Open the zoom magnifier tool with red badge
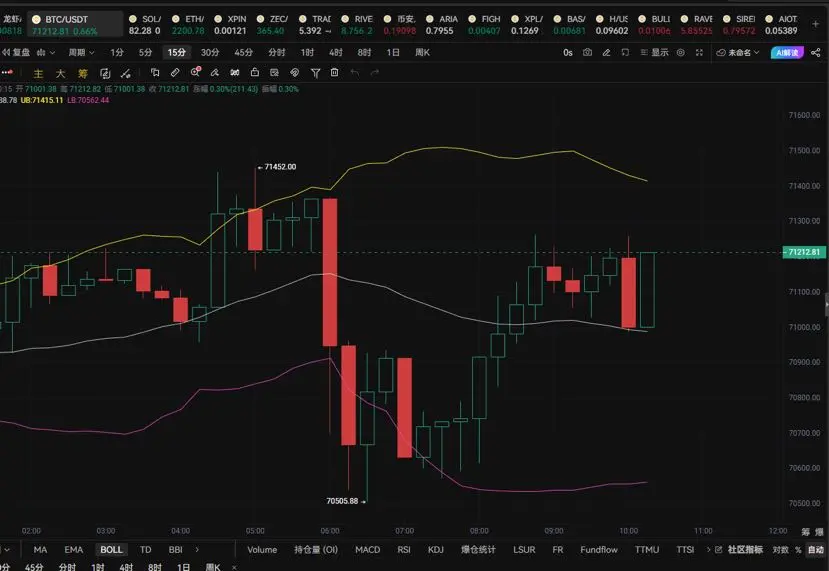 pos(196,72)
